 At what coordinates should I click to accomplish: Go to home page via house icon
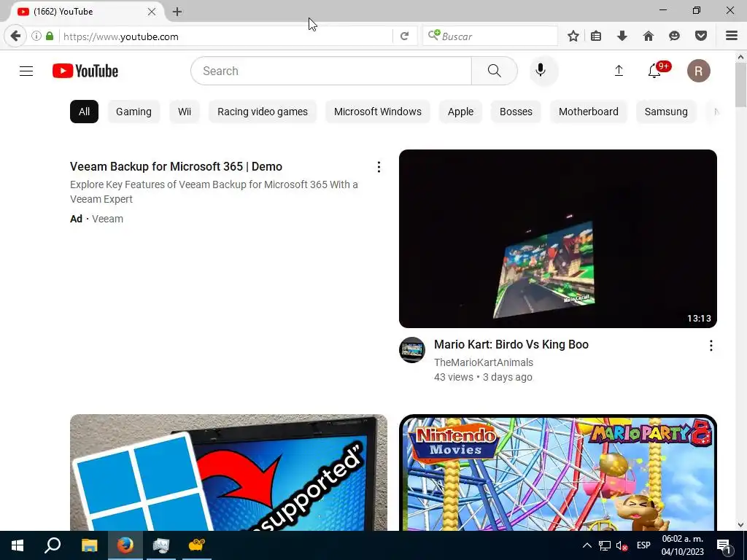coord(648,36)
